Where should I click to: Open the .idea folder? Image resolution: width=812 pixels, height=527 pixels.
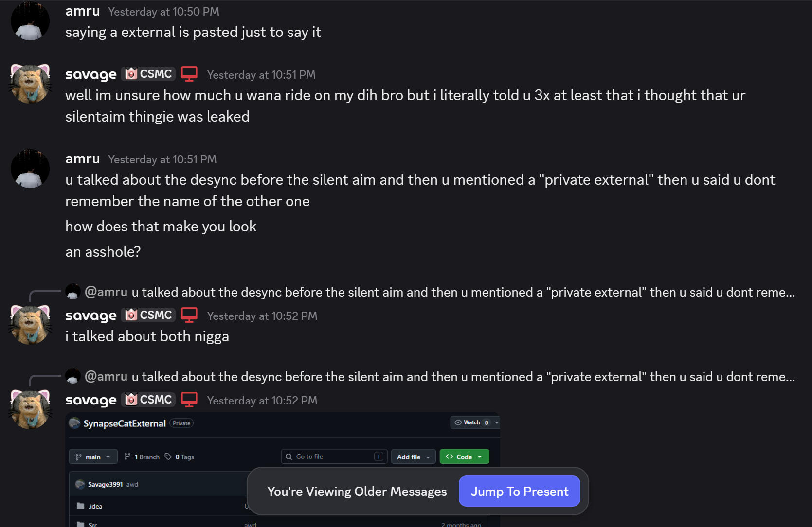[x=95, y=506]
